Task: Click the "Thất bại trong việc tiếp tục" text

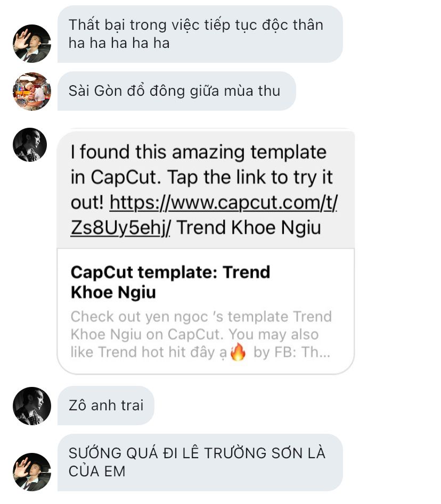Action: coord(195,25)
